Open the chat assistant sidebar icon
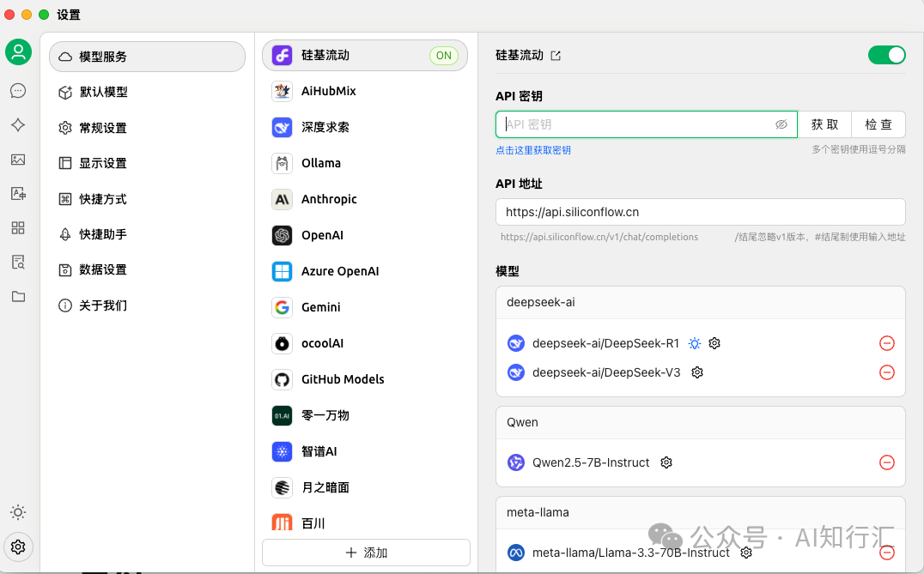Viewport: 924px width, 574px height. pyautogui.click(x=18, y=91)
